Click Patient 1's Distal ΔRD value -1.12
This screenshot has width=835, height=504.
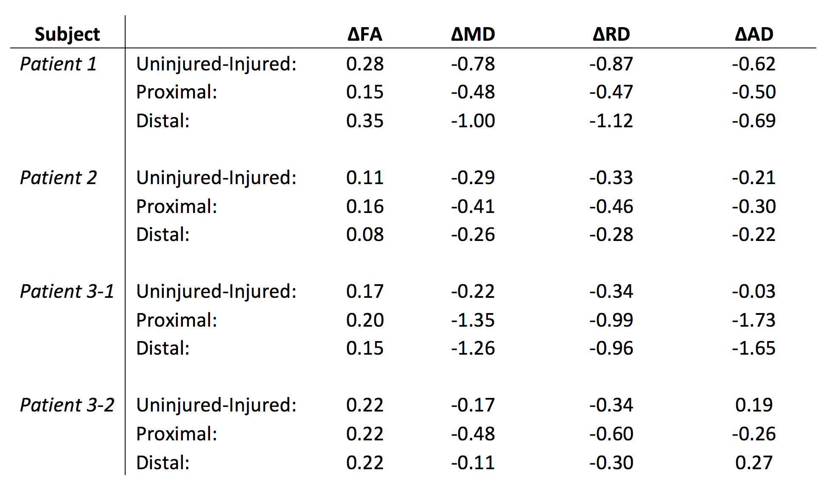click(611, 121)
